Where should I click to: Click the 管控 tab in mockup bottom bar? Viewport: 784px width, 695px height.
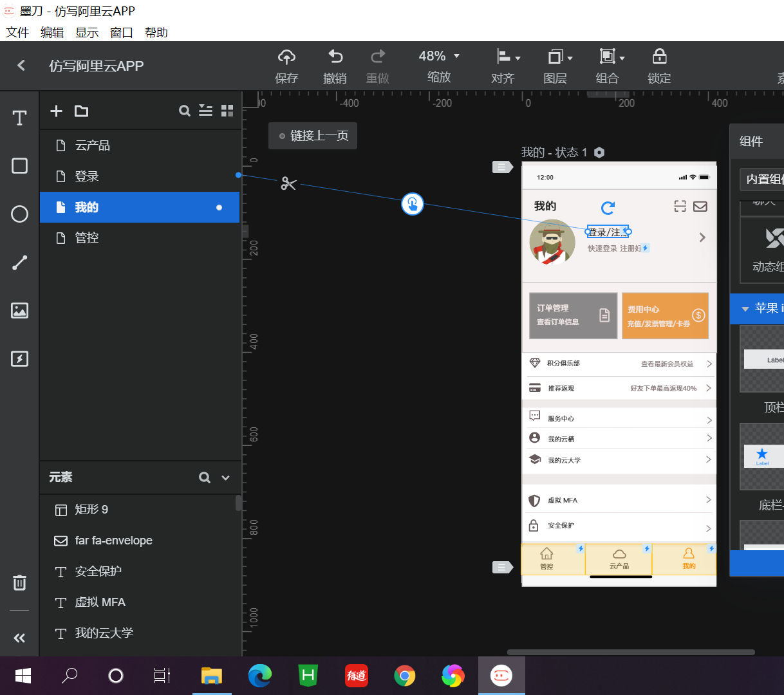click(553, 559)
